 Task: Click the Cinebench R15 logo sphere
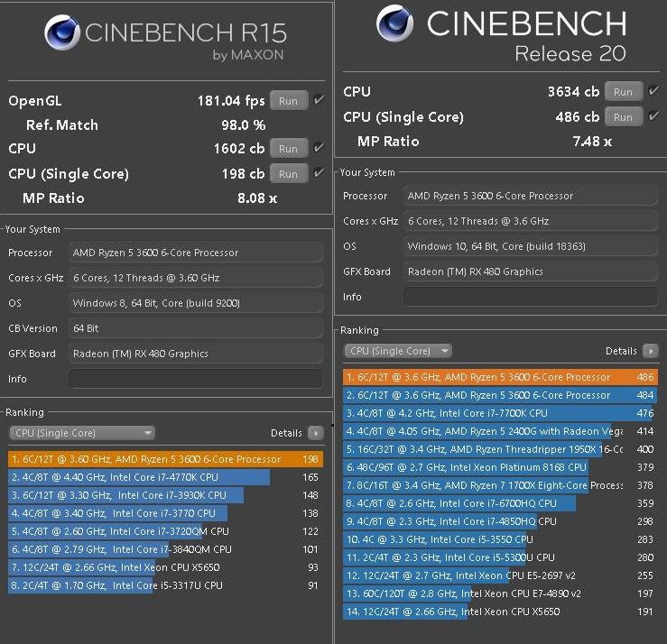[x=62, y=32]
